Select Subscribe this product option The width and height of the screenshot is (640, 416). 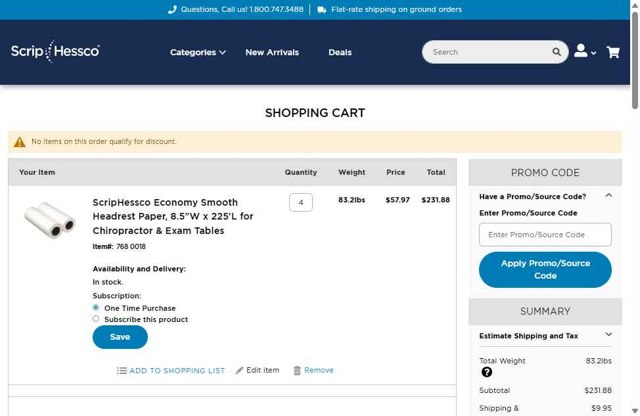click(96, 319)
